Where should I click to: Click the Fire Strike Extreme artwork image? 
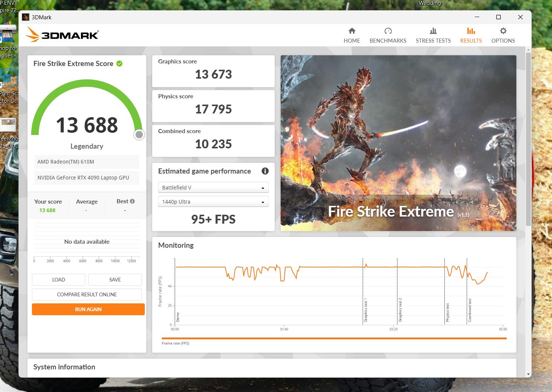pos(398,143)
